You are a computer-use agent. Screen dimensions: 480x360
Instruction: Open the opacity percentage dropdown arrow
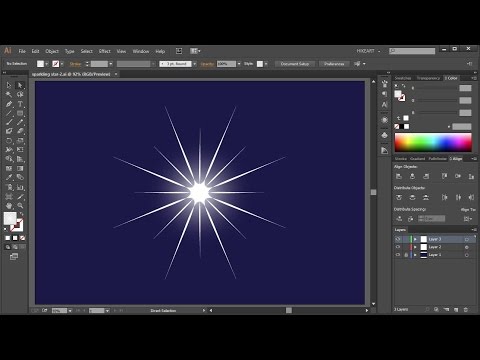239,64
